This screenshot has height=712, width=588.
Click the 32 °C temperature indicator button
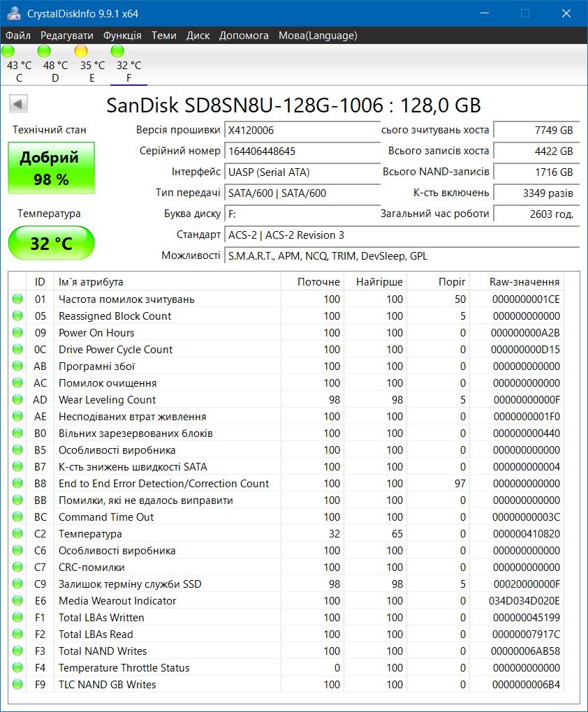point(51,244)
